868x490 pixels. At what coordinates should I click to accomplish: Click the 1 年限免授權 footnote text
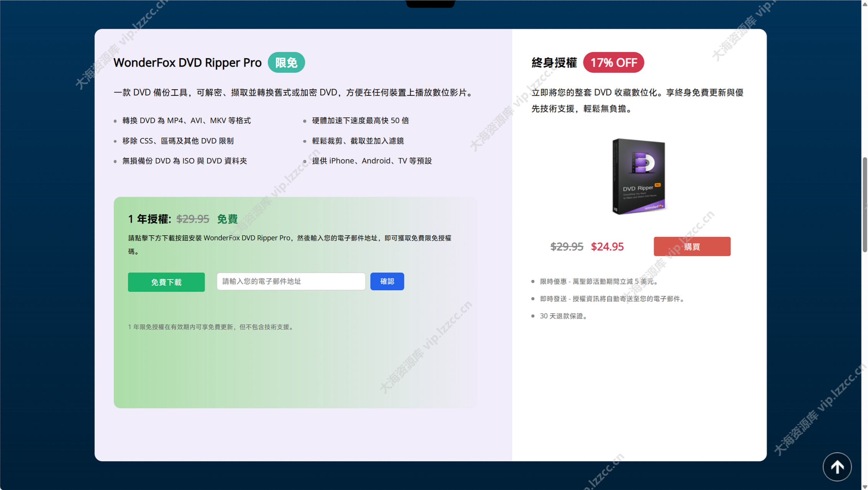coord(212,327)
